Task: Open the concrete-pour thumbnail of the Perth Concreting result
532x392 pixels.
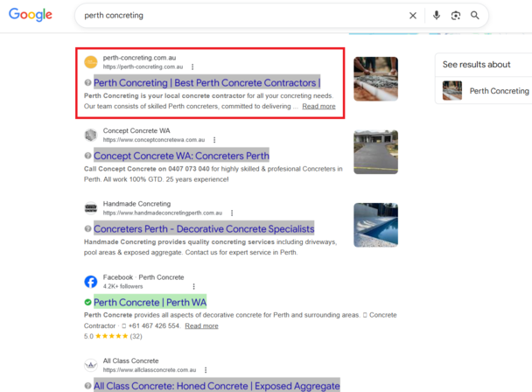Action: [375, 79]
